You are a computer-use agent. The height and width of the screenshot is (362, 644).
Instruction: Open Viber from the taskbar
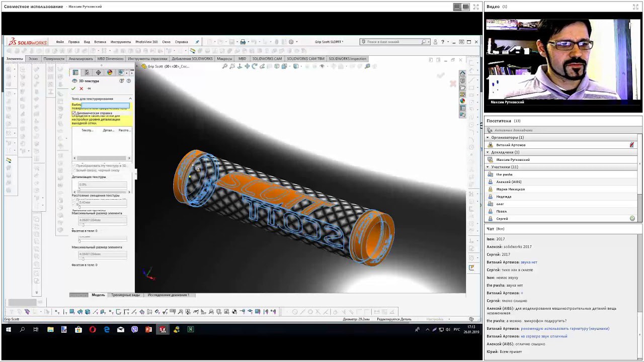click(x=134, y=330)
